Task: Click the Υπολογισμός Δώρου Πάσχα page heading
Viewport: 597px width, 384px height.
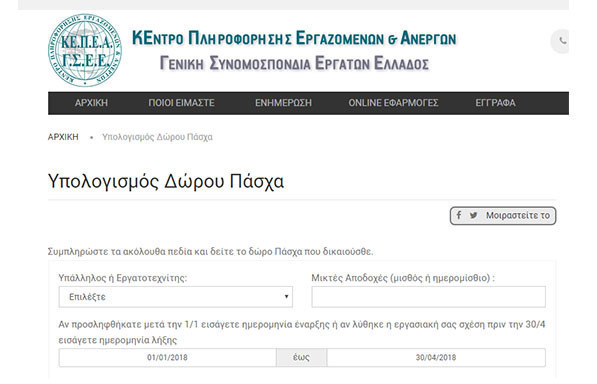Action: (x=166, y=181)
